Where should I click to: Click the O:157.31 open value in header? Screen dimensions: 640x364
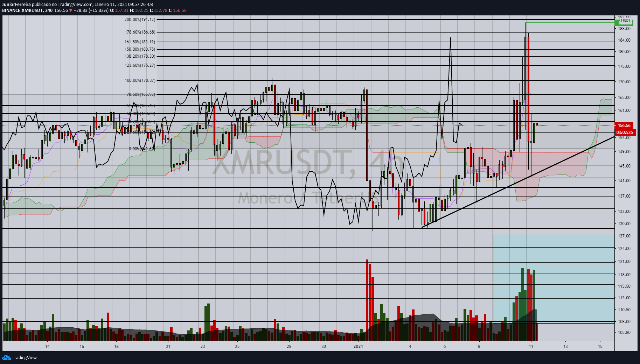click(x=119, y=10)
